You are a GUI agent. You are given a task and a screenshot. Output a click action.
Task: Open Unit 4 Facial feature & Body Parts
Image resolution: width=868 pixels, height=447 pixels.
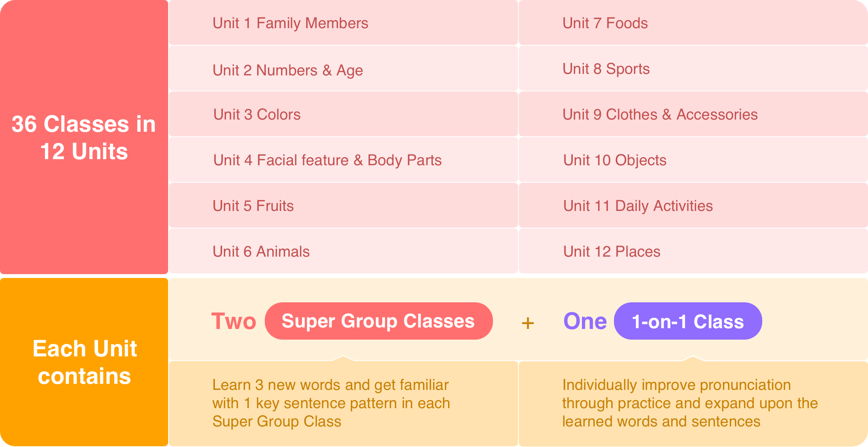coord(327,160)
